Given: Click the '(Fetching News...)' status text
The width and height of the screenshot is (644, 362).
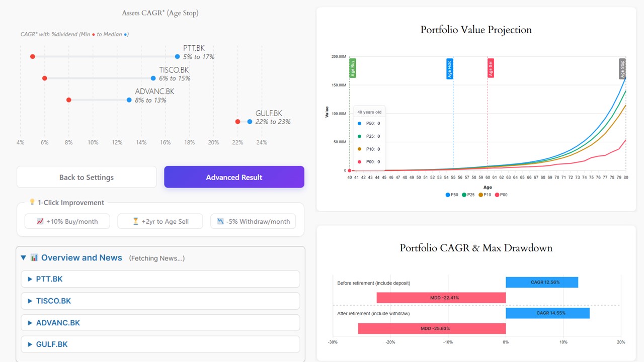Looking at the screenshot, I should pyautogui.click(x=157, y=258).
